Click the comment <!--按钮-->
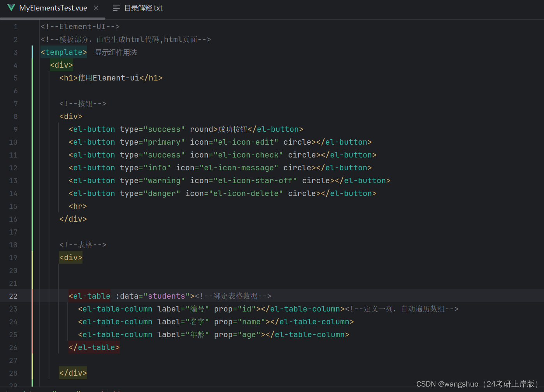Screen dimensions: 544x392 tap(83, 103)
